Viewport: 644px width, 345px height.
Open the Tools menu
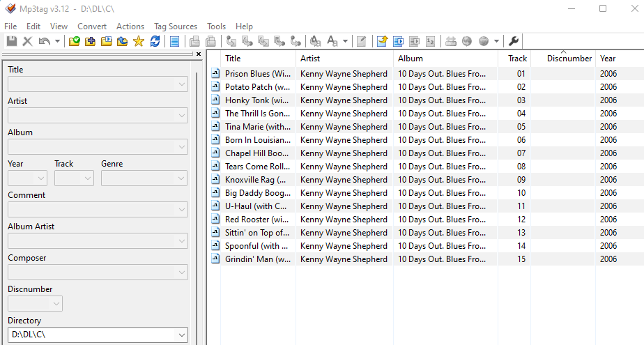217,26
